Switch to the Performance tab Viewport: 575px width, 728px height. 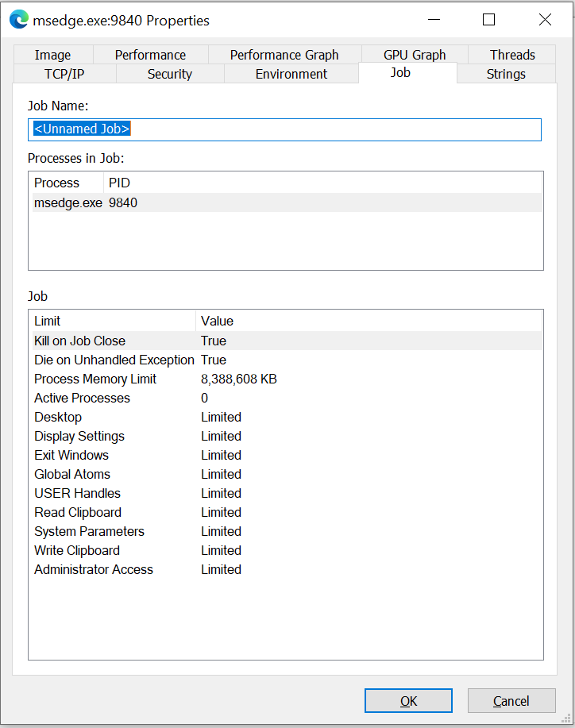tap(150, 55)
